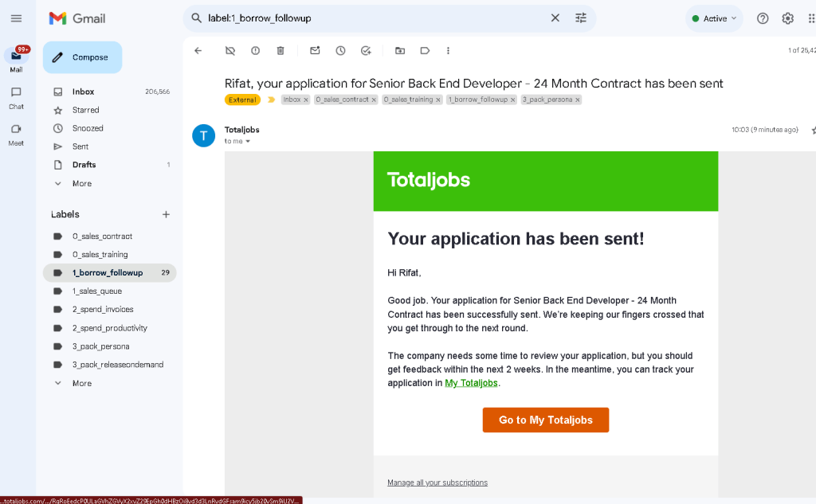Click the Totaljobs sender name
Viewport: 816px width, 504px height.
(x=242, y=130)
